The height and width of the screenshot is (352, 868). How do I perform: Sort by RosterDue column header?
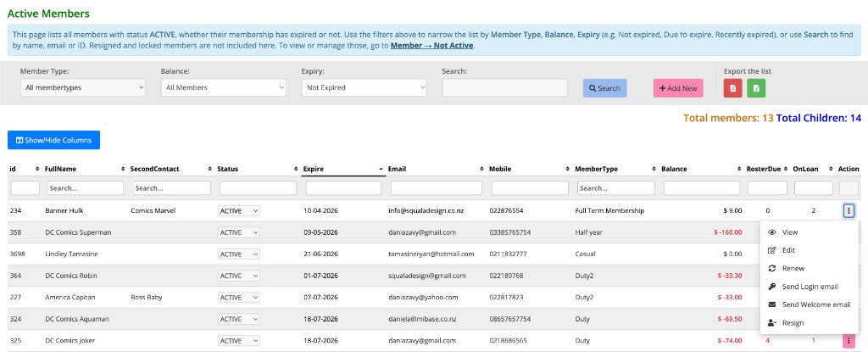point(762,169)
